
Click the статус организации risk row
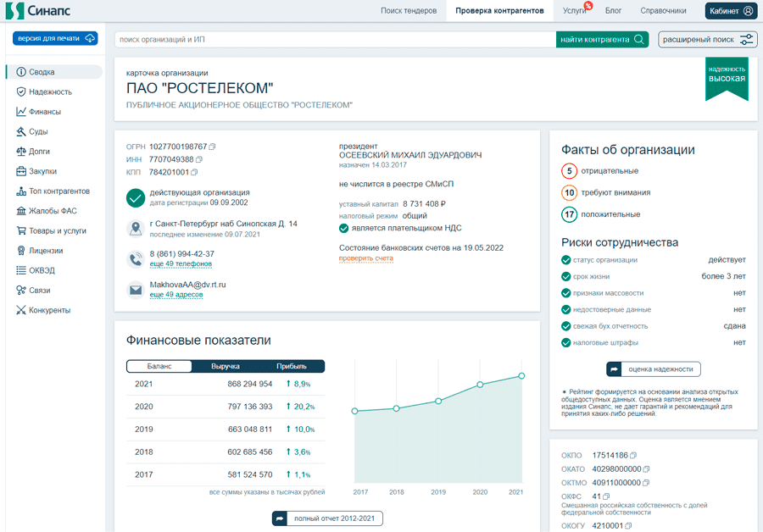pyautogui.click(x=653, y=260)
